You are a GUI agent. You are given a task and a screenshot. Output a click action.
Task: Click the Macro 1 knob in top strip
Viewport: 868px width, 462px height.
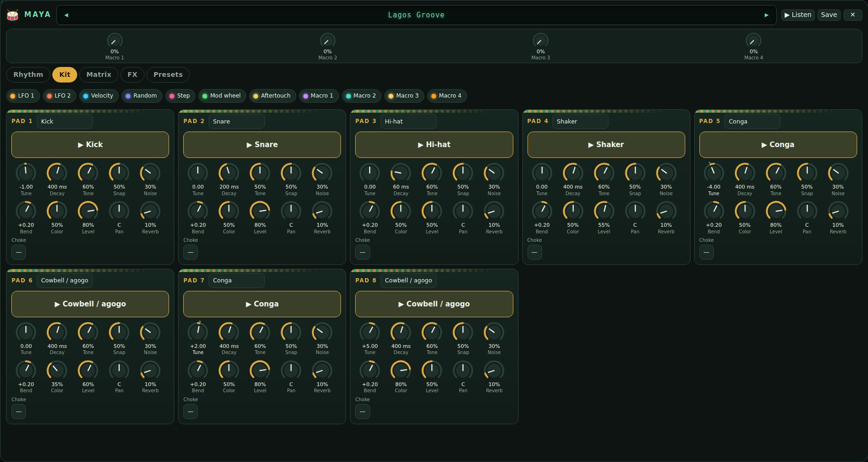pyautogui.click(x=114, y=41)
